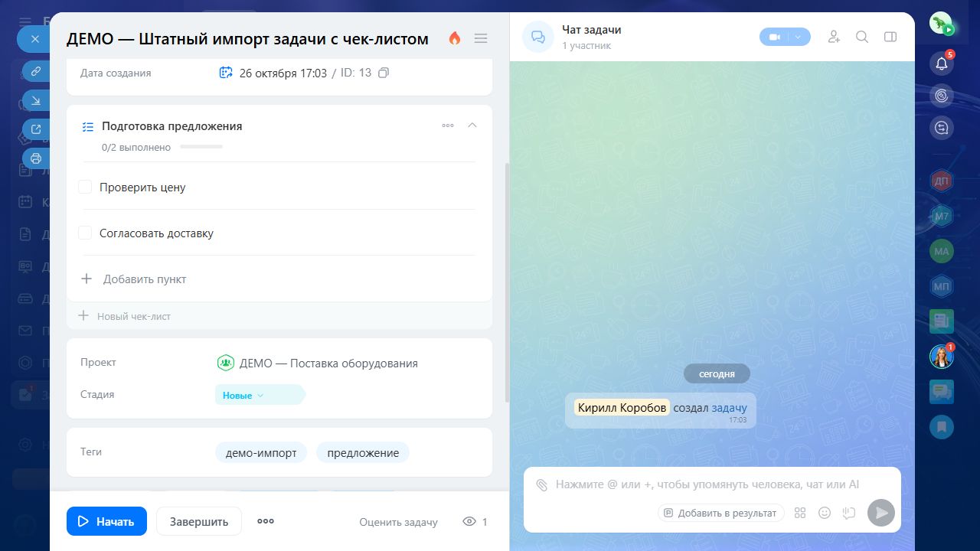This screenshot has width=980, height=551.
Task: Click the speech bubble icon next to the emoji picker
Action: (848, 513)
